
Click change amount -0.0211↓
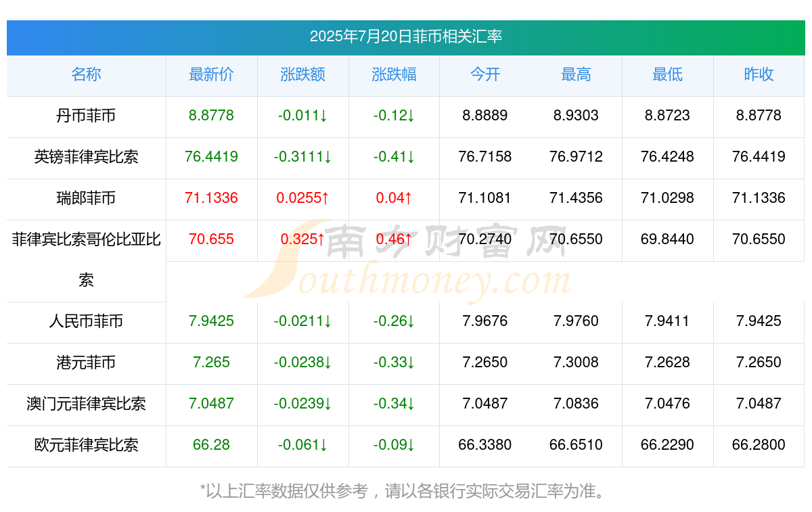tap(302, 321)
